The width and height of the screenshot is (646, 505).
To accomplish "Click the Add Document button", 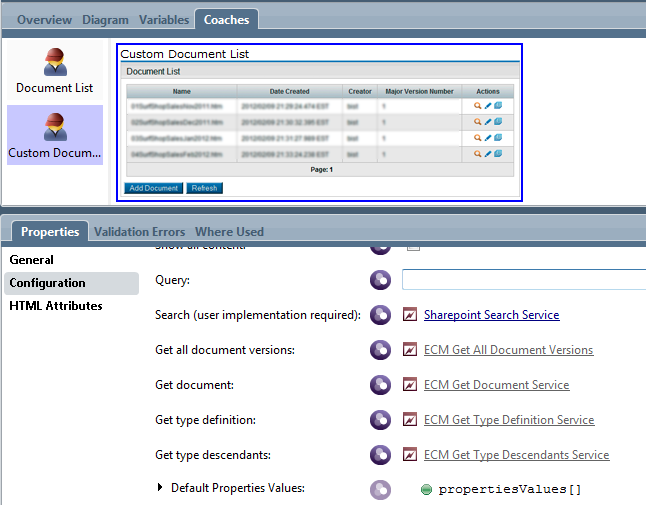I will point(153,188).
